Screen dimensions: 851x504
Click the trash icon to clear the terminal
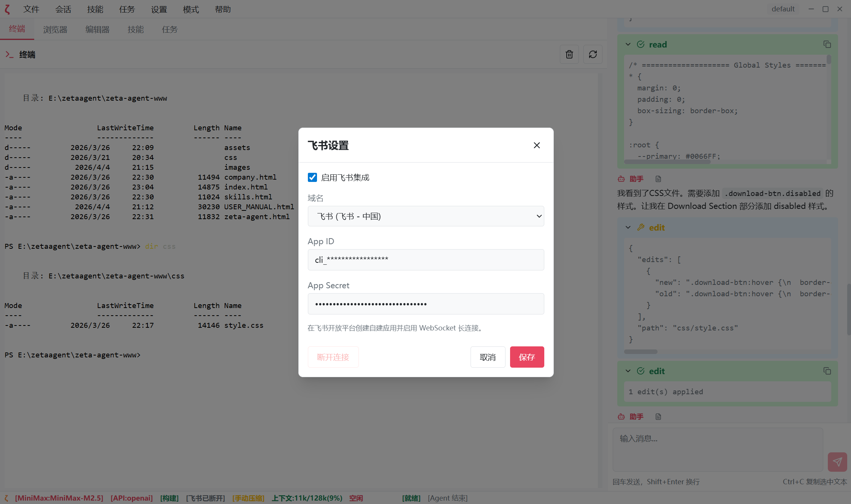569,54
